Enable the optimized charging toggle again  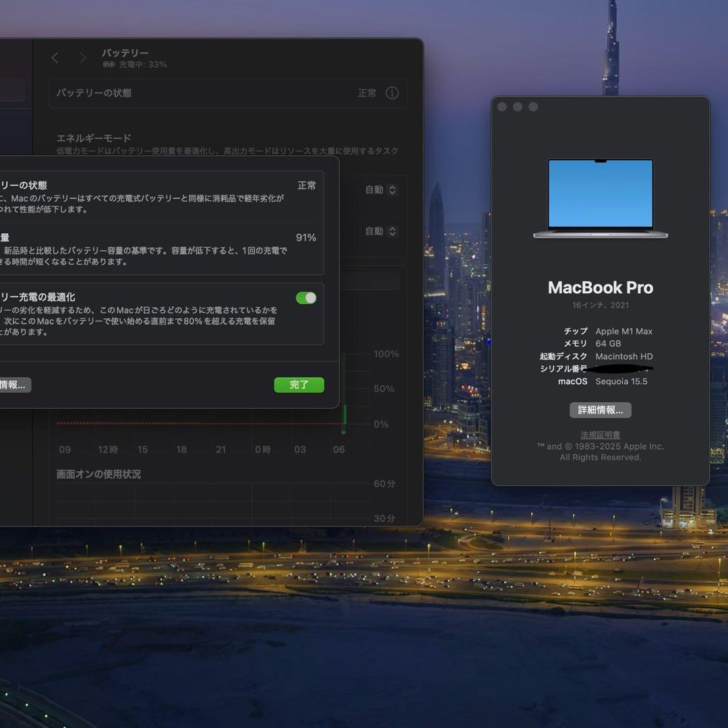306,297
